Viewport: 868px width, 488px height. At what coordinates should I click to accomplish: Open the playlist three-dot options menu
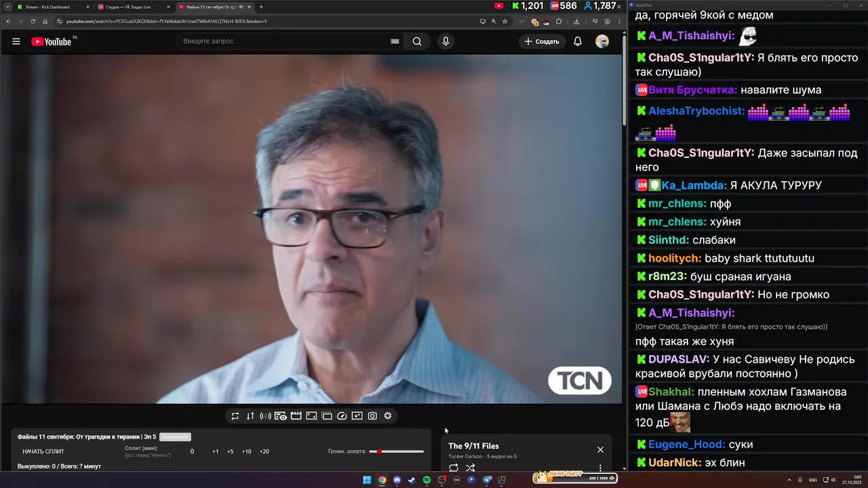pyautogui.click(x=600, y=468)
